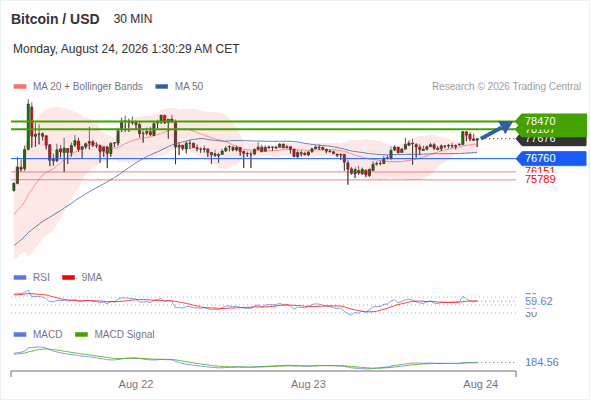Click the RSI legend color marker
The height and width of the screenshot is (400, 590).
(20, 278)
